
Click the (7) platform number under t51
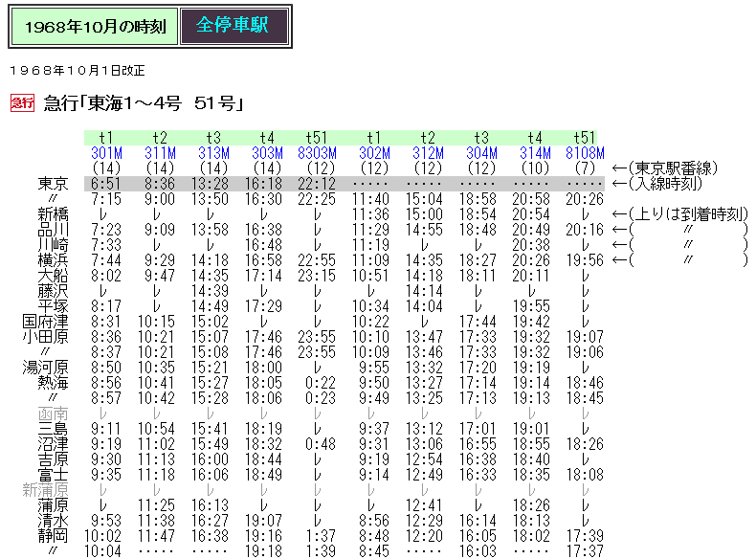[585, 168]
